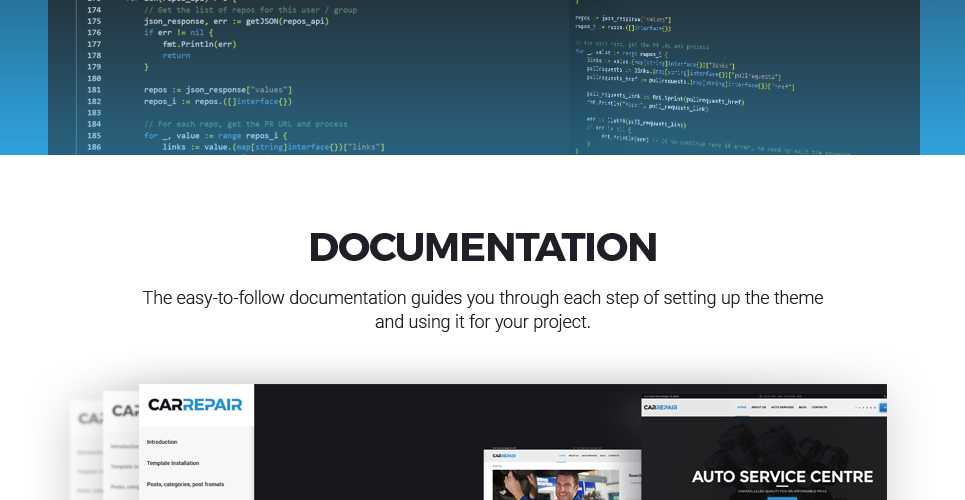The image size is (965, 500).
Task: Click the code screenshot with line numbers
Action: tap(308, 77)
